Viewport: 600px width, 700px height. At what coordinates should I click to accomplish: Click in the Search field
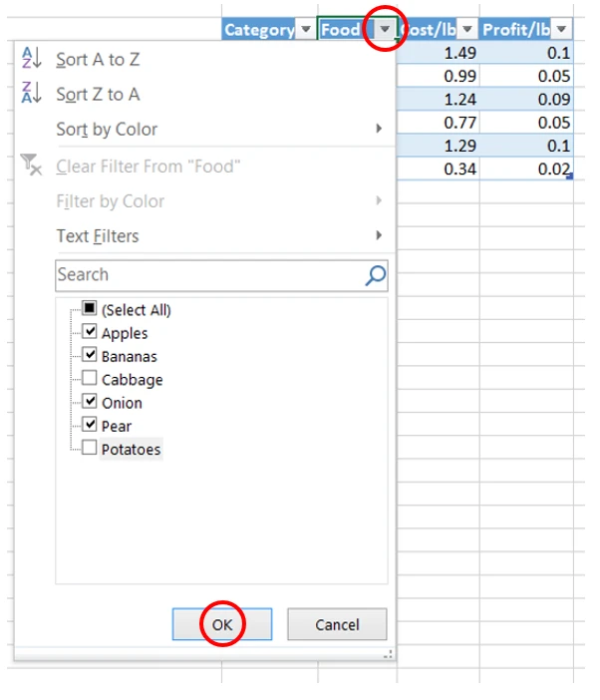[x=207, y=275]
